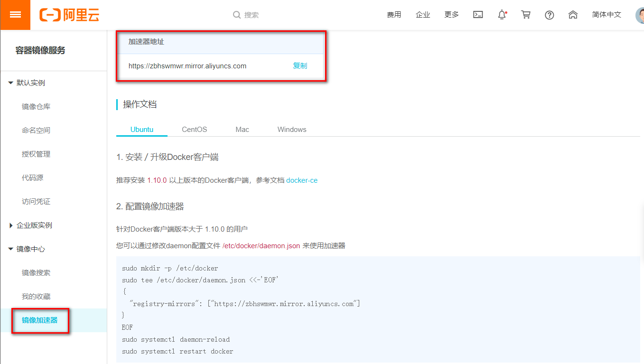Click the 容器镜像服务 sidebar title
Viewport: 644px width, 364px height.
tap(40, 51)
